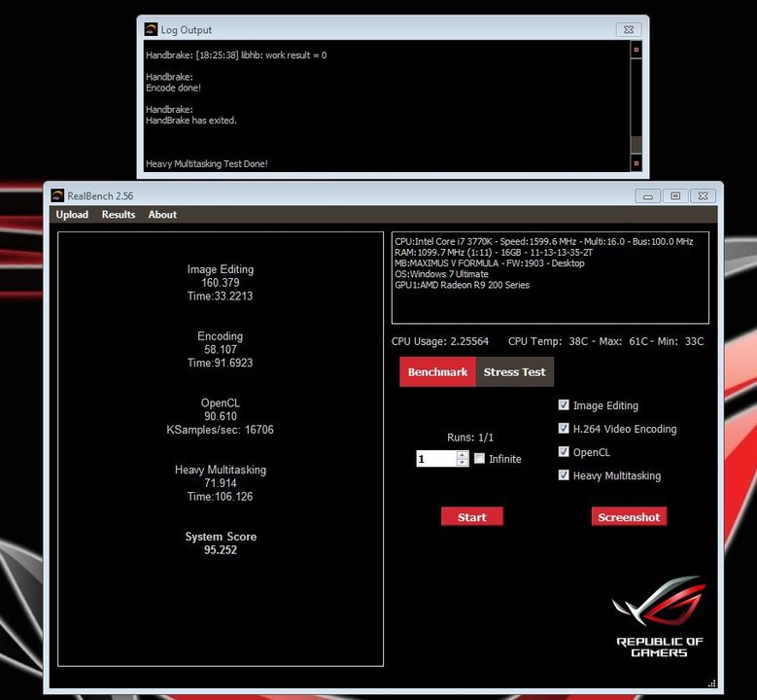Close the RealBench 2.56 window
The width and height of the screenshot is (757, 700).
703,195
